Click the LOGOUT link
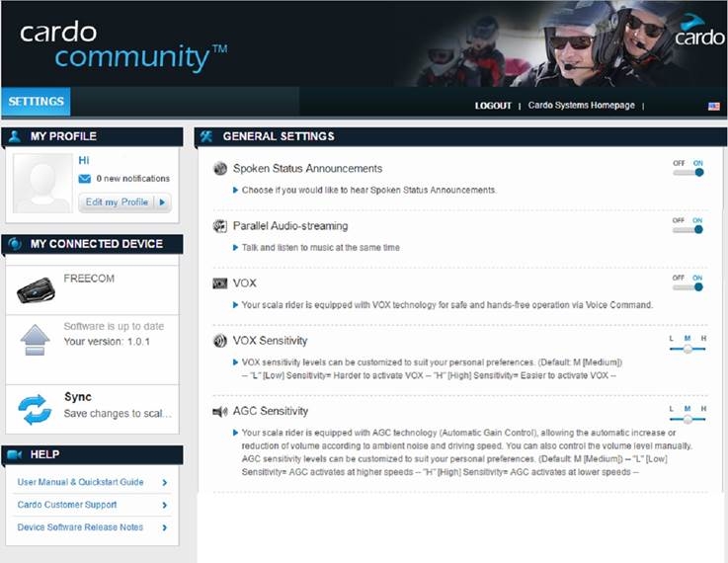 coord(493,106)
